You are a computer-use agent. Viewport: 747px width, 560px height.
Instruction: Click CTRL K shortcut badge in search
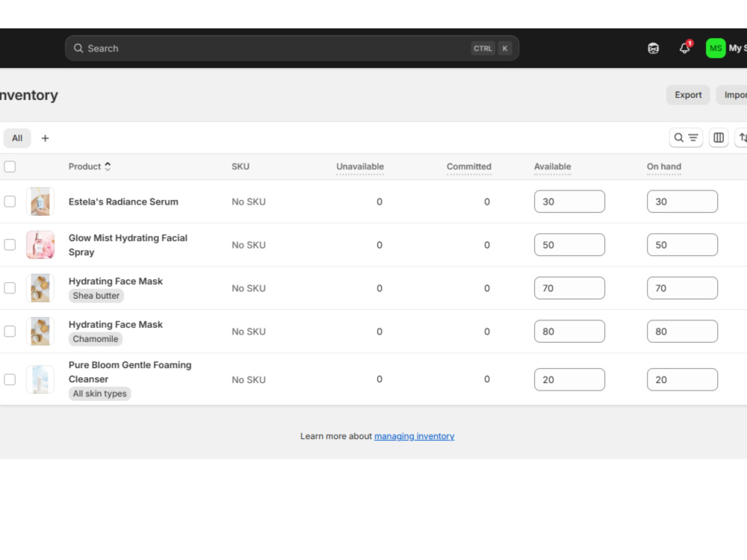(x=492, y=48)
